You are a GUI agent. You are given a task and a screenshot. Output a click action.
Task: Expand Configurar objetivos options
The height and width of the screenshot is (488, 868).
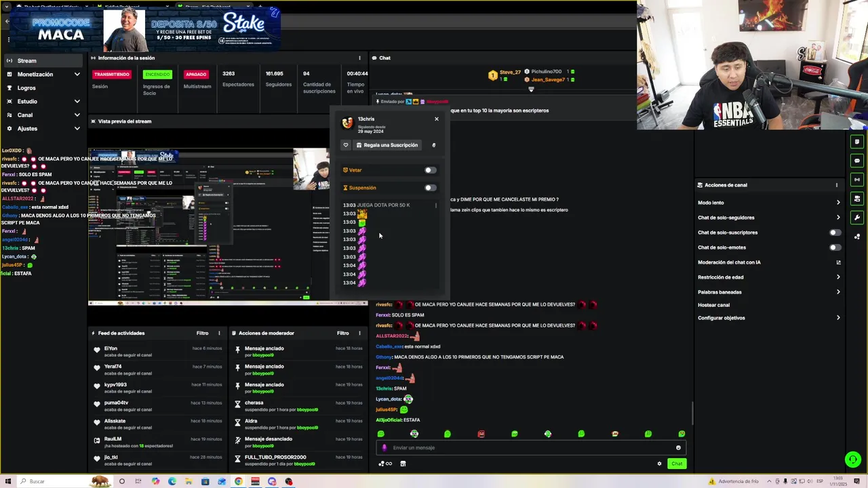tap(838, 318)
